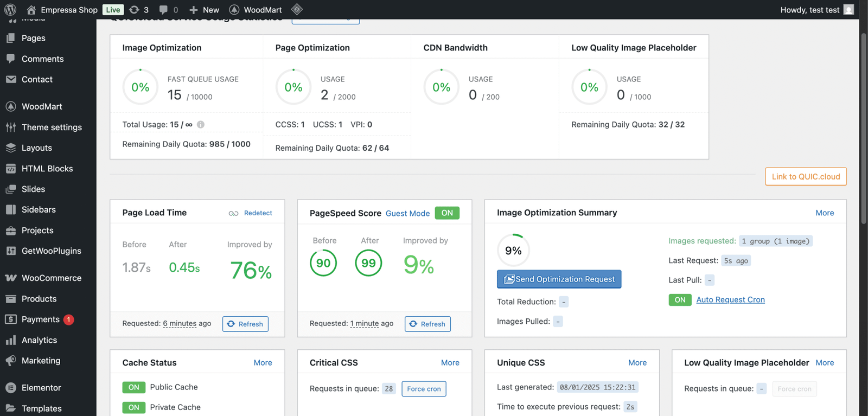
Task: Click the user avatar next to Howdy
Action: 849,10
